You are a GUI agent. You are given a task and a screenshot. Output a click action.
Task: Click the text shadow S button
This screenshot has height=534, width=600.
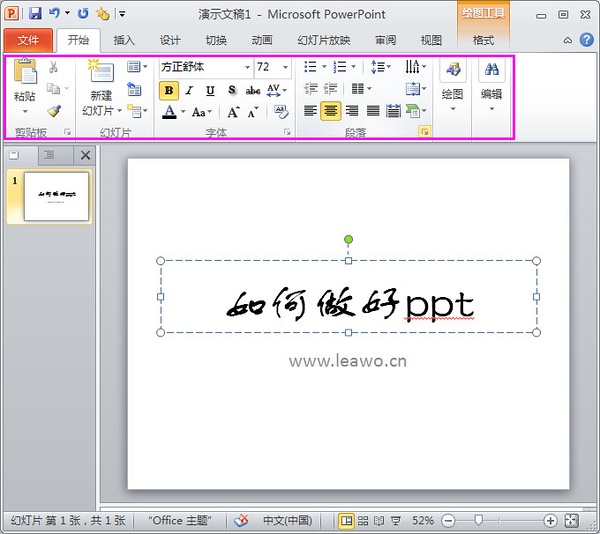[x=232, y=90]
